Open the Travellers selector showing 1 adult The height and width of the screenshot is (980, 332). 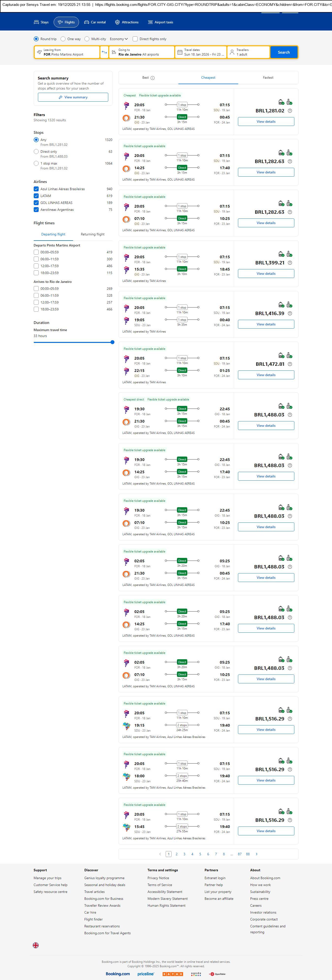[x=248, y=52]
